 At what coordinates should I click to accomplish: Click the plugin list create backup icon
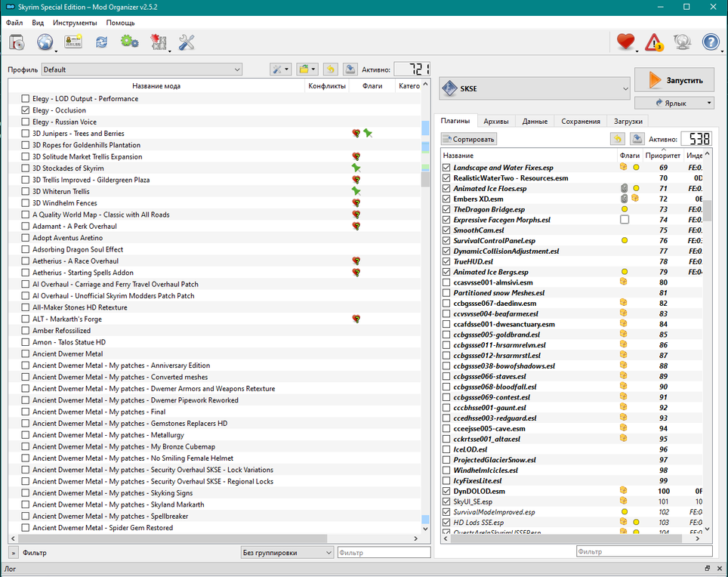click(x=637, y=139)
